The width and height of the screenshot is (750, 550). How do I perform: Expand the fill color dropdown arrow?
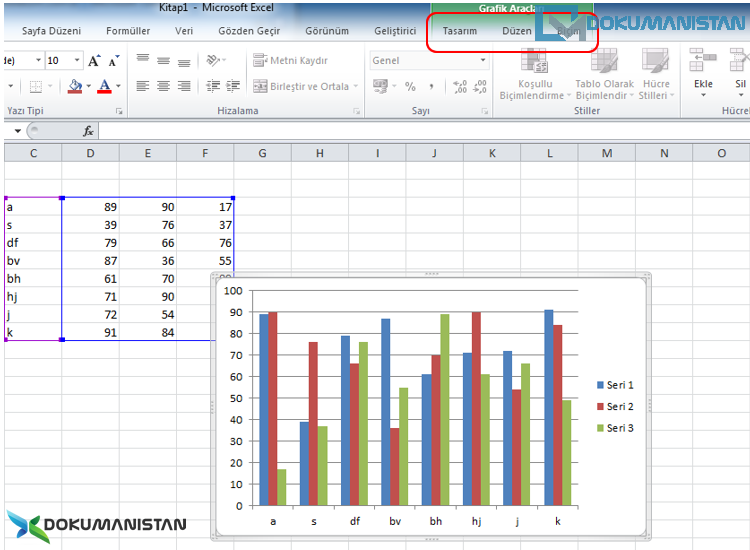click(88, 86)
